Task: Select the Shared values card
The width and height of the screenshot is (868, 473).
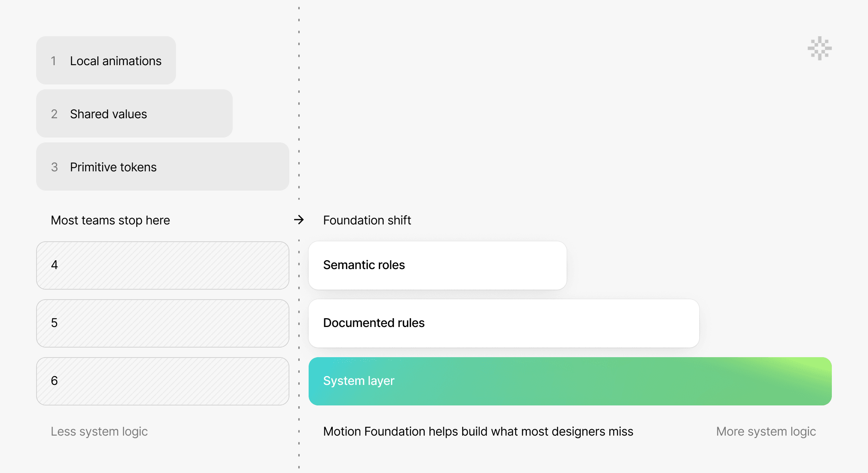Action: click(135, 113)
